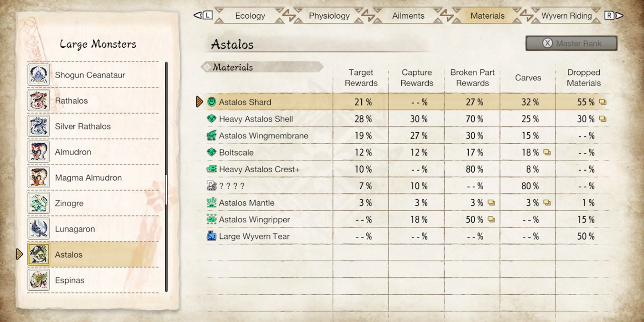Toggle the Master Rank button
The width and height of the screenshot is (644, 322).
click(572, 43)
